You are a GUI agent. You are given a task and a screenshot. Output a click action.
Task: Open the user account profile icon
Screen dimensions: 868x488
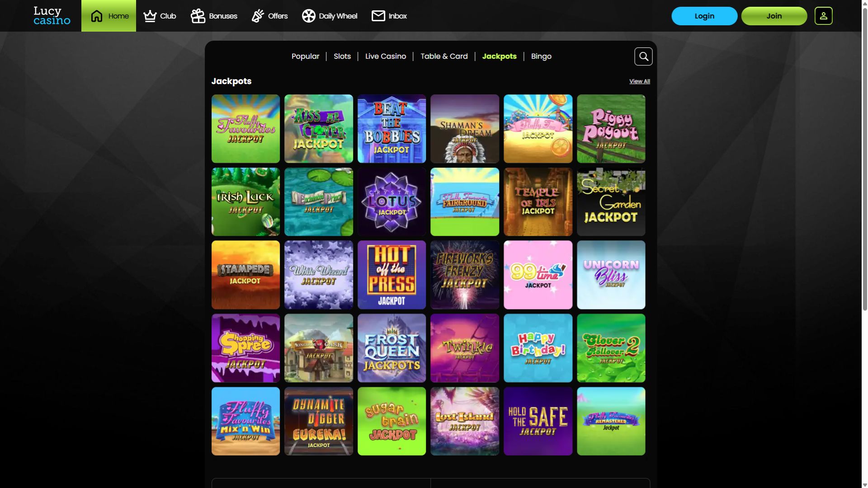823,16
